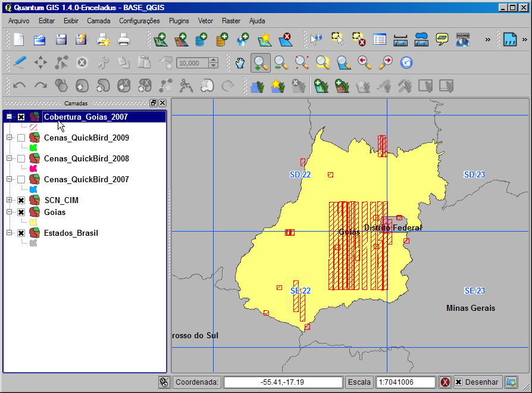
Task: Open an existing project
Action: pyautogui.click(x=40, y=39)
